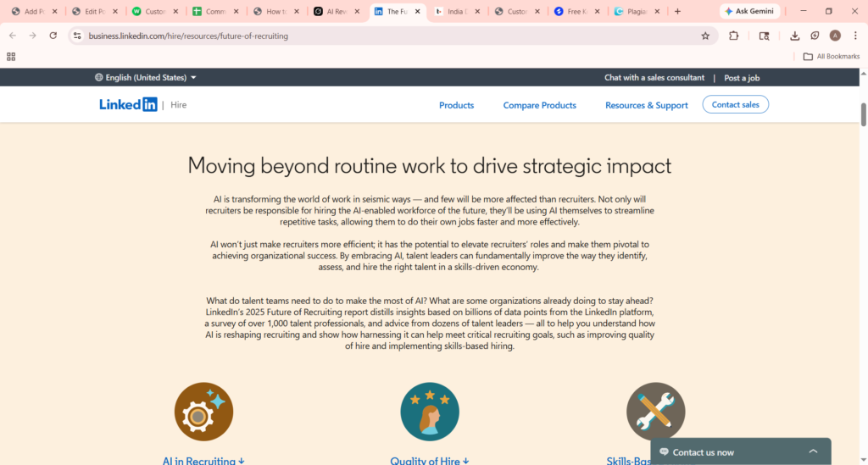This screenshot has width=868, height=465.
Task: Click the address bar URL field
Action: [381, 36]
